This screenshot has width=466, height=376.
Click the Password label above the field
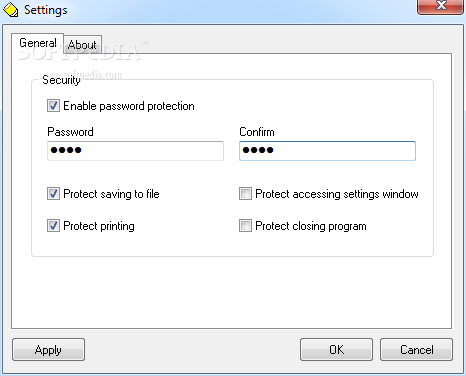[70, 132]
